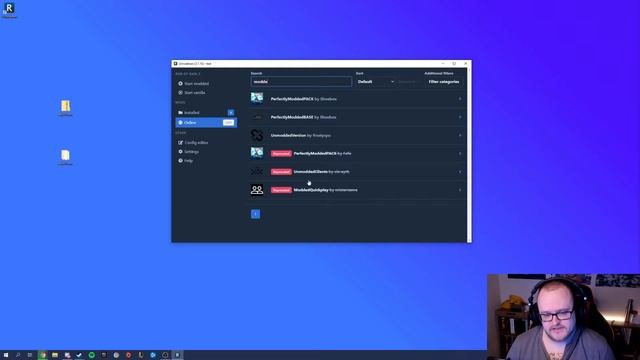Click the ModdedQuickplay people icon
Image resolution: width=640 pixels, height=360 pixels.
click(x=257, y=190)
